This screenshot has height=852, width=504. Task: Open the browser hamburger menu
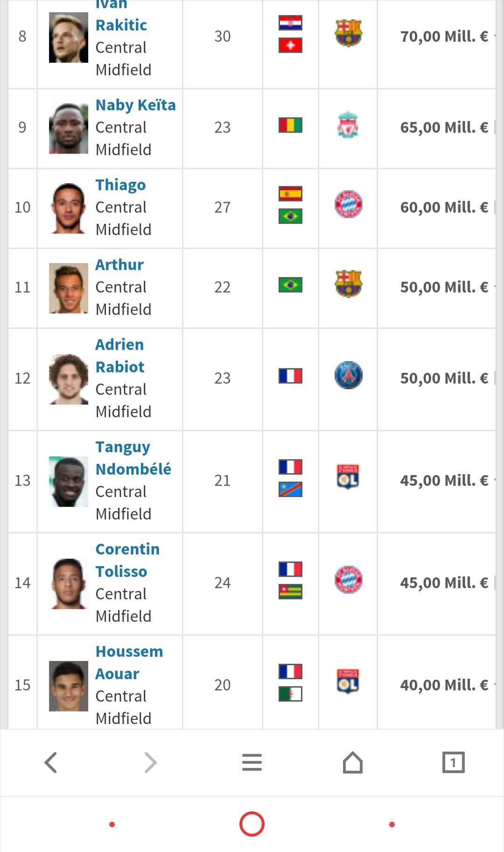coord(252,762)
